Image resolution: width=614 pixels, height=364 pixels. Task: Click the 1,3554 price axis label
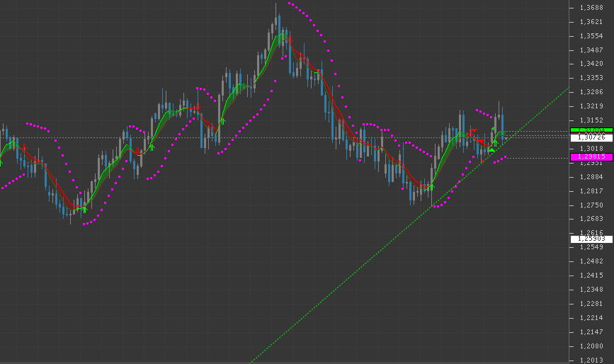coord(591,35)
